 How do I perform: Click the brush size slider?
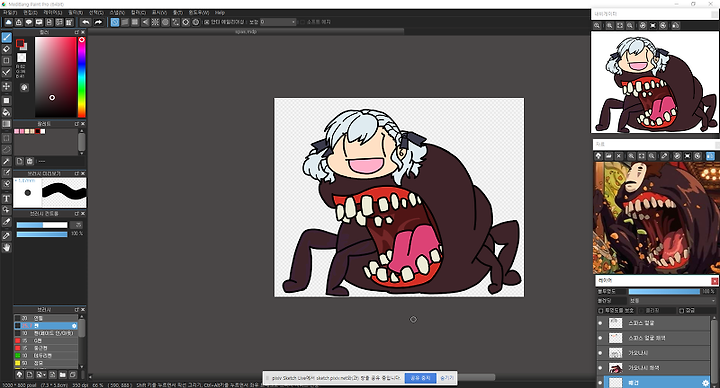coord(42,225)
